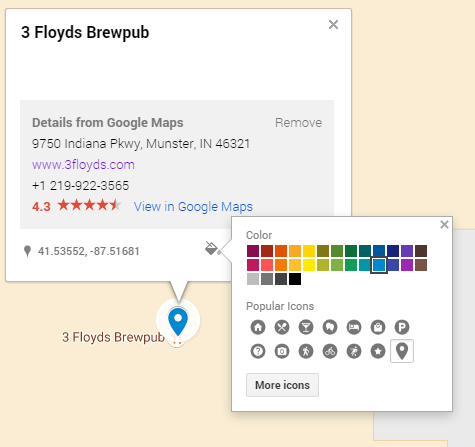Choose the outlined selected blue swatch
The width and height of the screenshot is (475, 447).
(x=379, y=265)
